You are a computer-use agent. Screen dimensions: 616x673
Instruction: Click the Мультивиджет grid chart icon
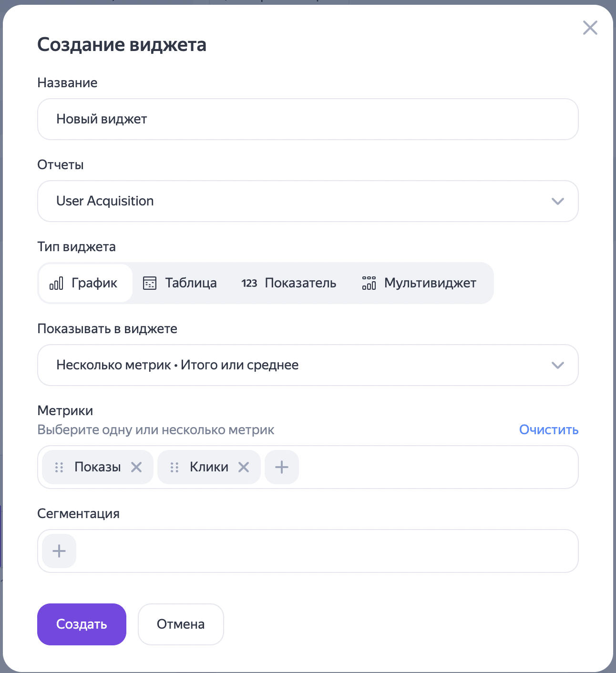click(x=369, y=283)
